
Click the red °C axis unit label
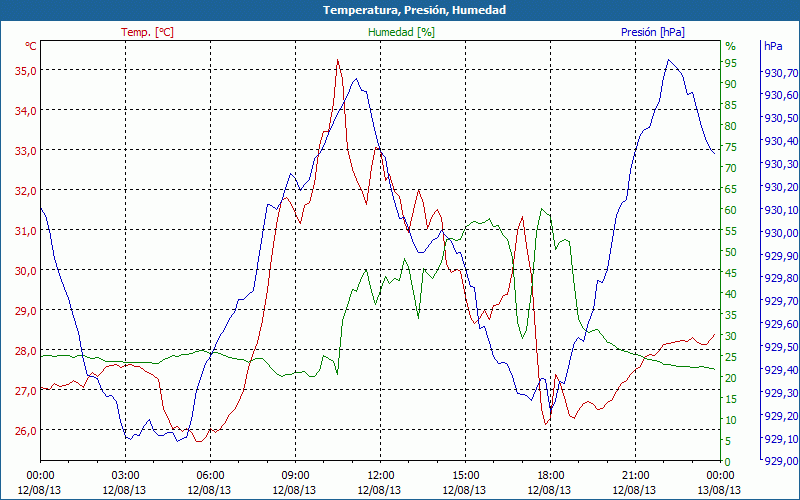pyautogui.click(x=31, y=46)
